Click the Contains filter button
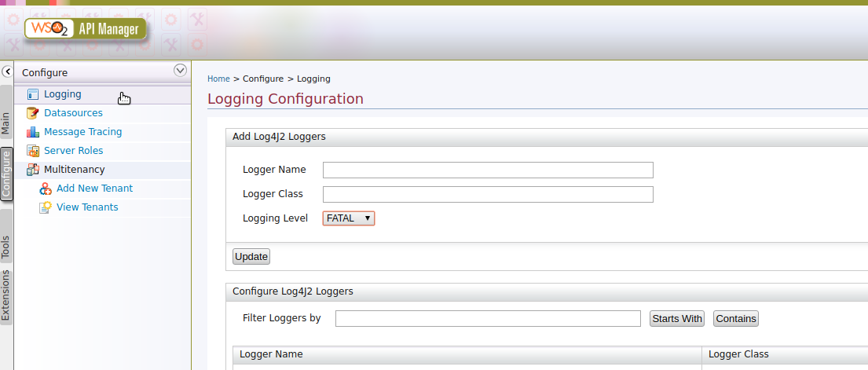868x370 pixels. (736, 318)
